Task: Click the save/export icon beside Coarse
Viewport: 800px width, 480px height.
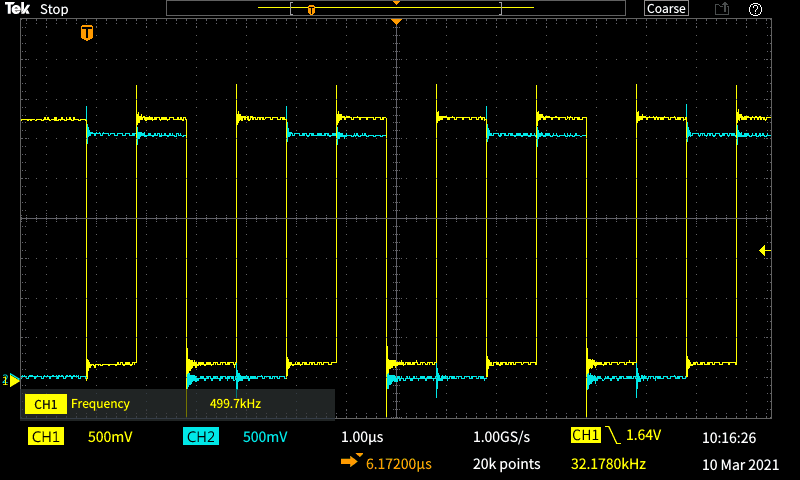Action: point(721,9)
